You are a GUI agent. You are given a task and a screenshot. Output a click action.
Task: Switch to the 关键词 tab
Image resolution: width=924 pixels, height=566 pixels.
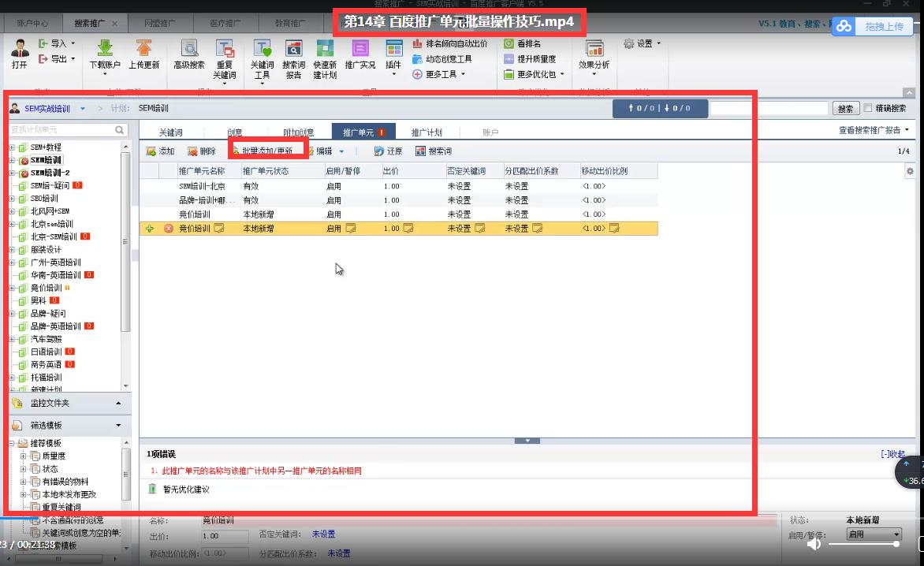[x=170, y=132]
